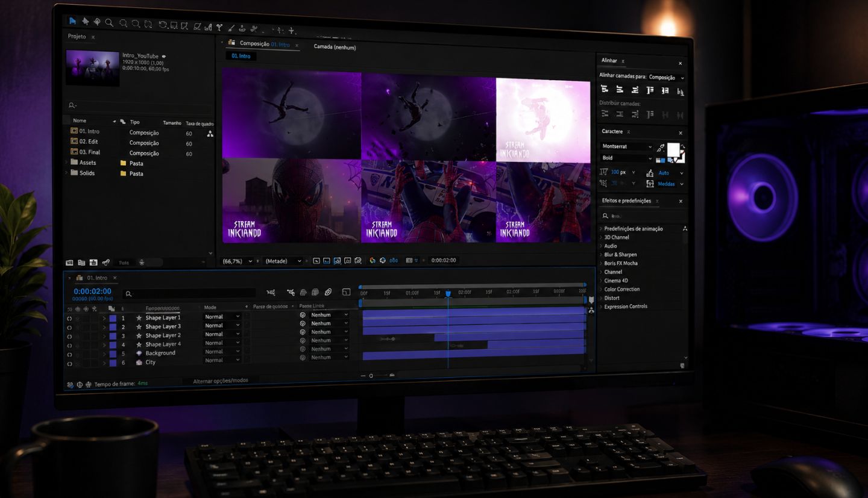868x498 pixels.
Task: Toggle visibility of the City layer
Action: click(69, 364)
